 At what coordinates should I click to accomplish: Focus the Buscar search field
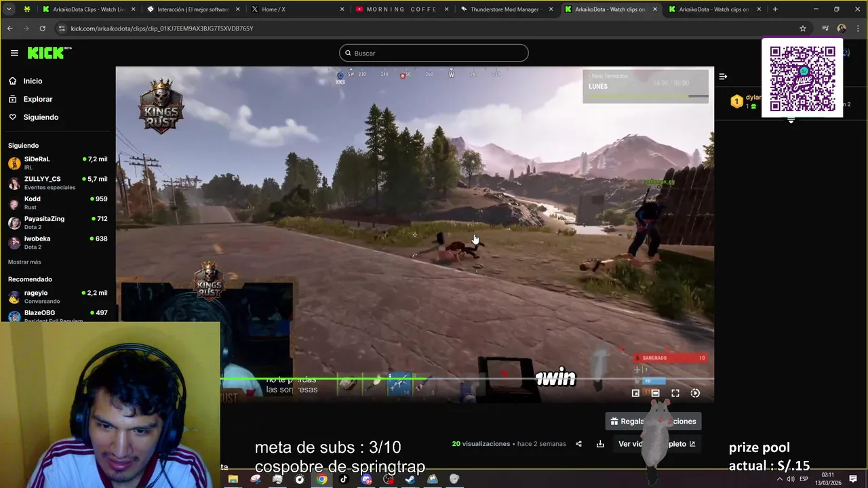434,53
